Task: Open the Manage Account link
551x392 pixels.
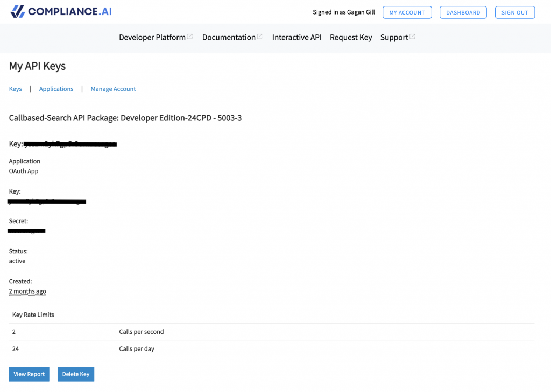Action: pyautogui.click(x=113, y=89)
